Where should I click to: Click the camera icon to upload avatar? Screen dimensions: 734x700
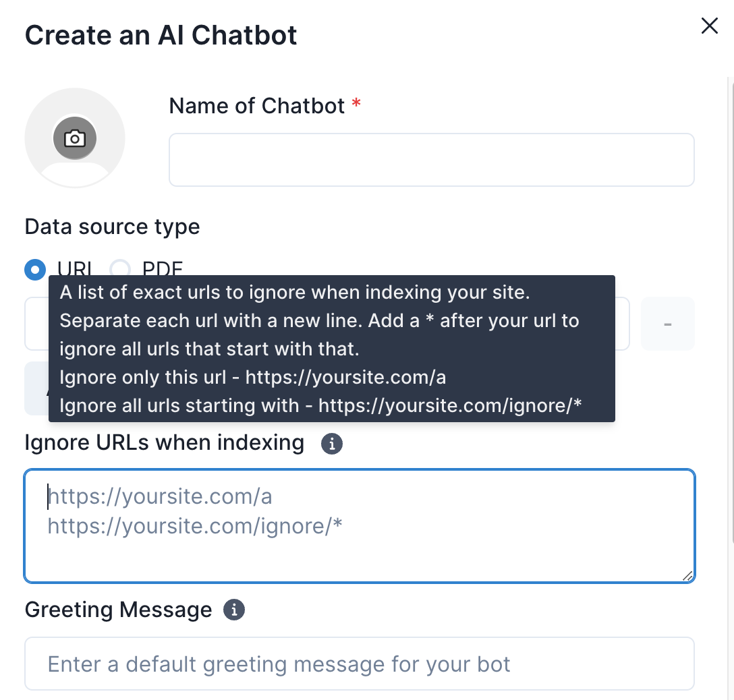[75, 139]
